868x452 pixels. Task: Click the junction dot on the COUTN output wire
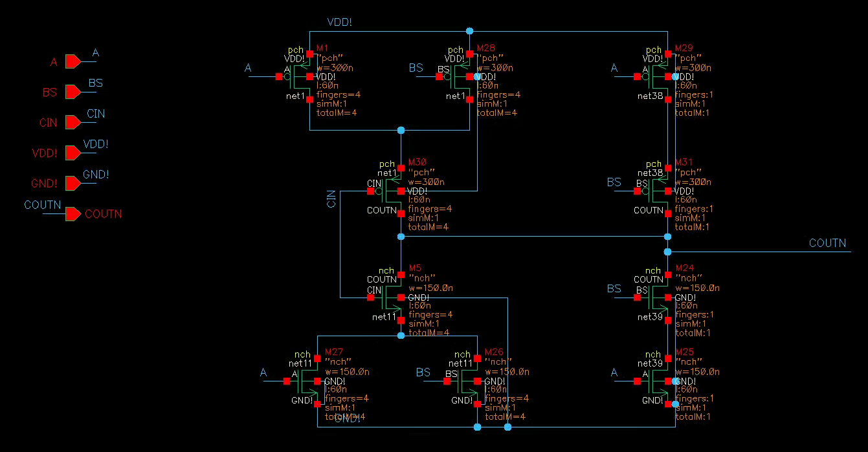coord(667,252)
